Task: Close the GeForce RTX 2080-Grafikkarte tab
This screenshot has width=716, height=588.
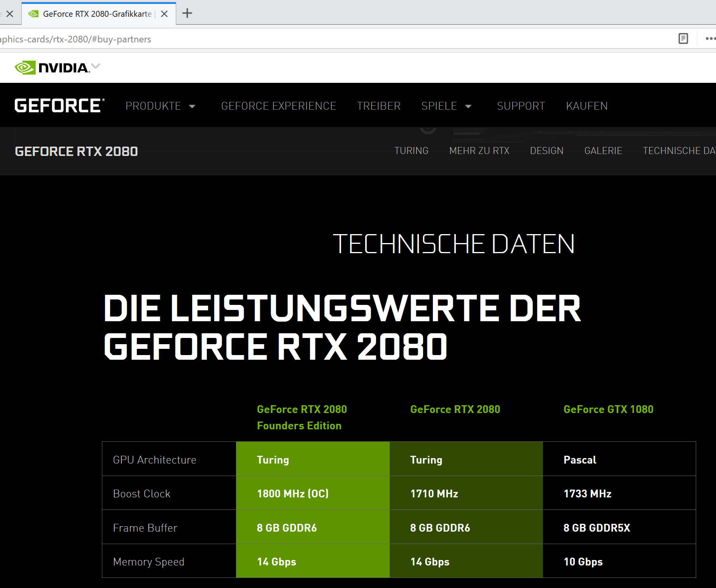Action: click(165, 14)
